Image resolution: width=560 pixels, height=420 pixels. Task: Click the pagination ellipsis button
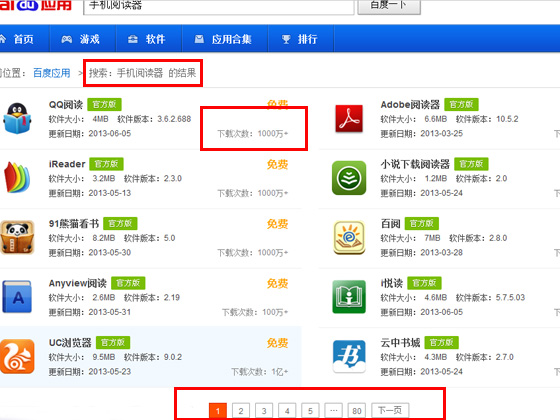coord(334,410)
